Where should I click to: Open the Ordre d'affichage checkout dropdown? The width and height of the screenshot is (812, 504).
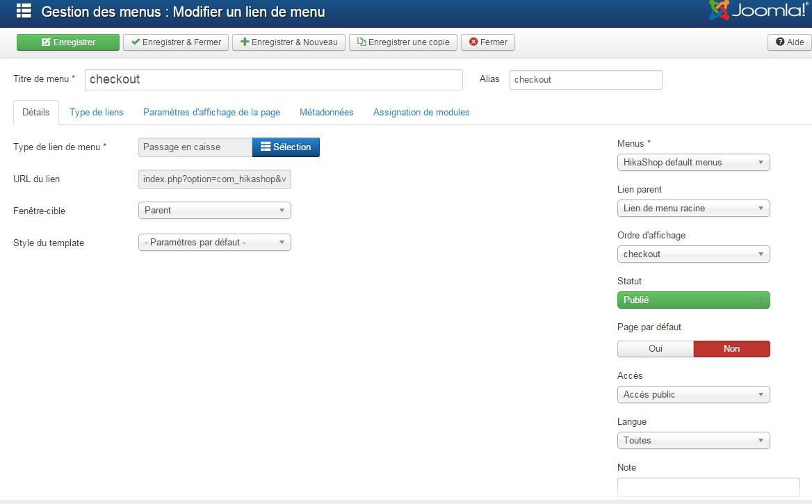pos(693,254)
